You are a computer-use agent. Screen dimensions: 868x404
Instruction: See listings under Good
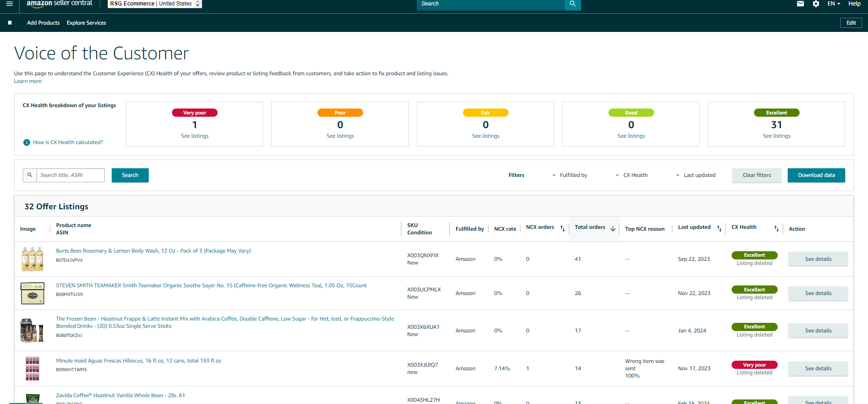(631, 136)
